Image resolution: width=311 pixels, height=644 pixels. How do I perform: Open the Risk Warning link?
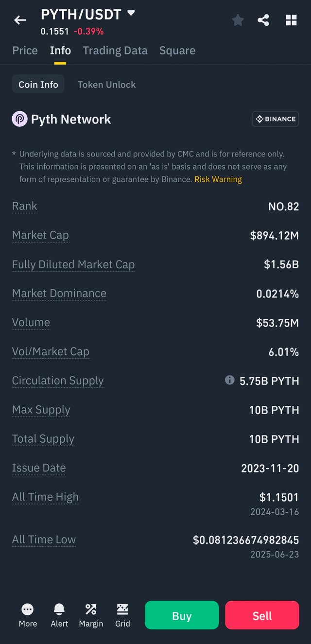pos(218,179)
